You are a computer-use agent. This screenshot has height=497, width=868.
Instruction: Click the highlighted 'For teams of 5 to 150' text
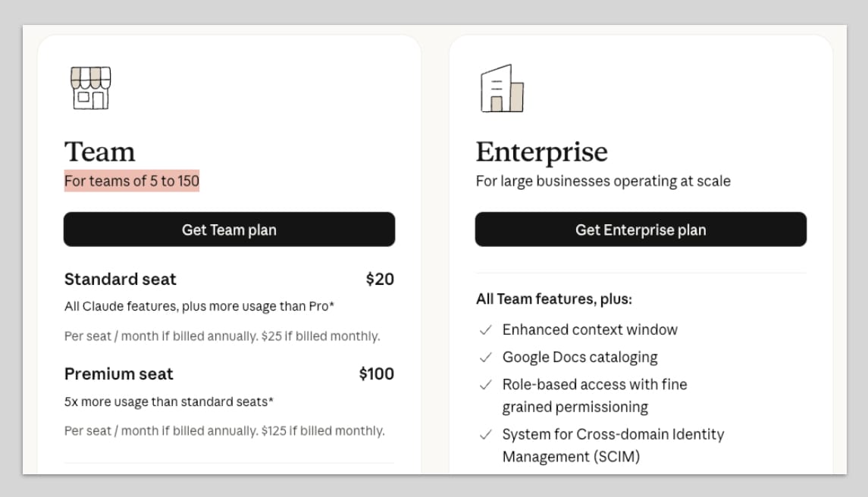click(132, 181)
